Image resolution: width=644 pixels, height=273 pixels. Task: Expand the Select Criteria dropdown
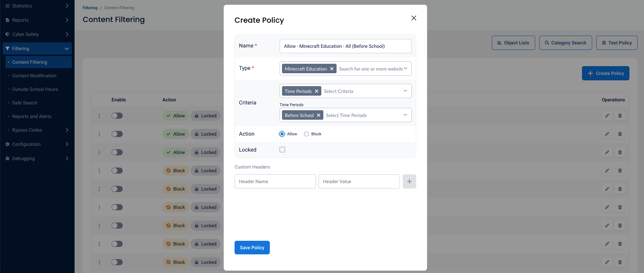[405, 91]
